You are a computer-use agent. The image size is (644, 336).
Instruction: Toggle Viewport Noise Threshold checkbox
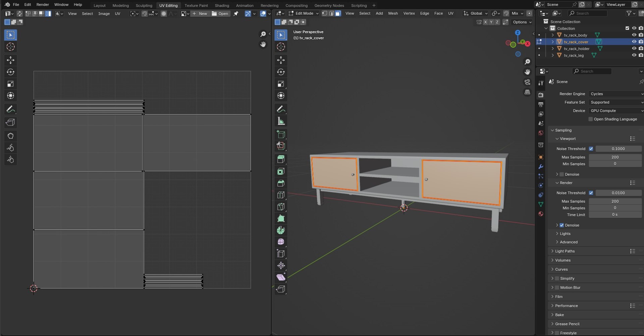pos(591,149)
